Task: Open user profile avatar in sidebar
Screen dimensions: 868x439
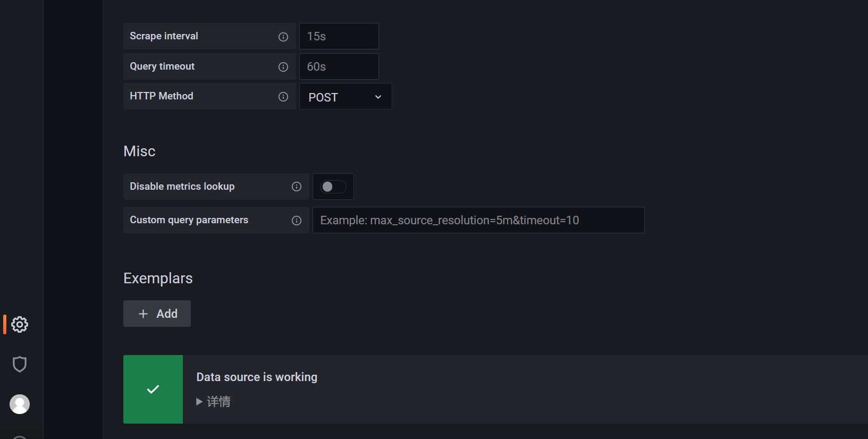Action: 20,404
